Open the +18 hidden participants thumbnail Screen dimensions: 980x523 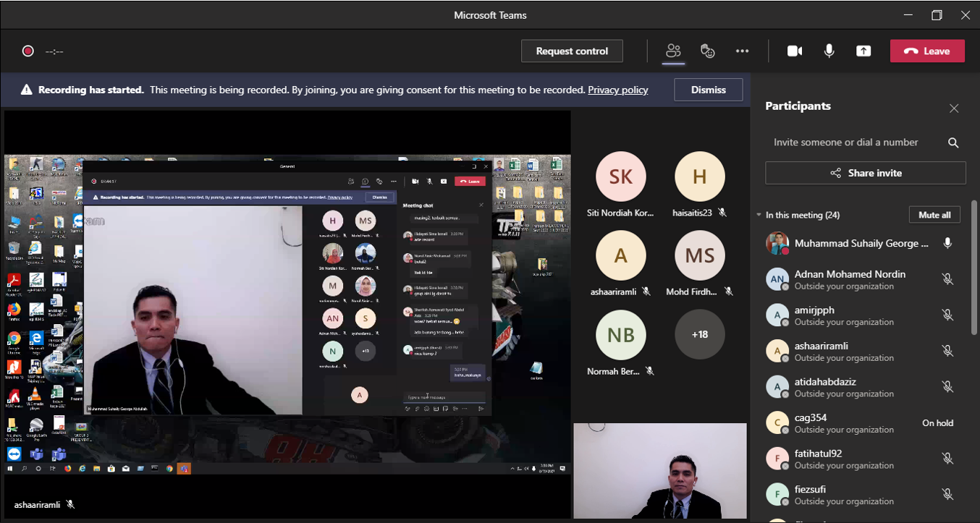(698, 334)
